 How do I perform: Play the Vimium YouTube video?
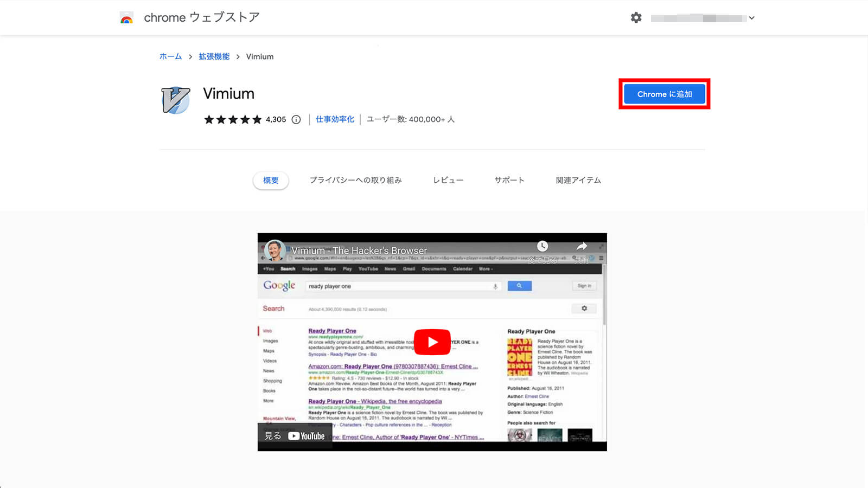click(432, 342)
